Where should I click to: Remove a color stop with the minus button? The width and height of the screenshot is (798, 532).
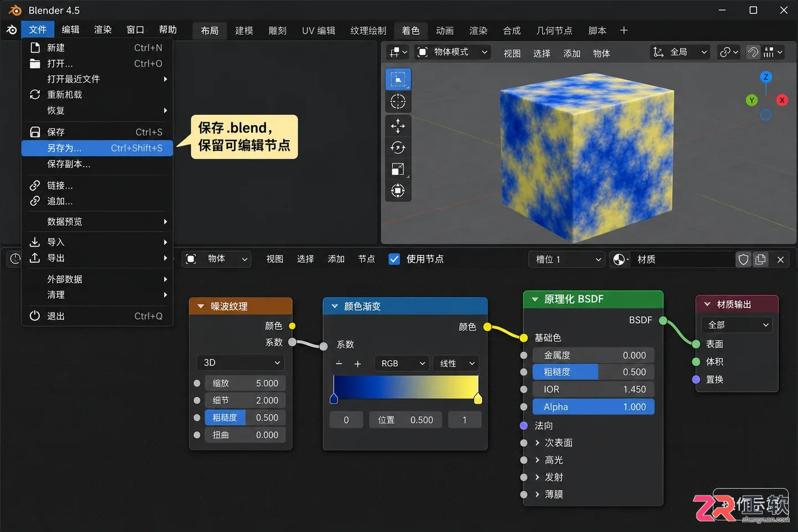339,364
